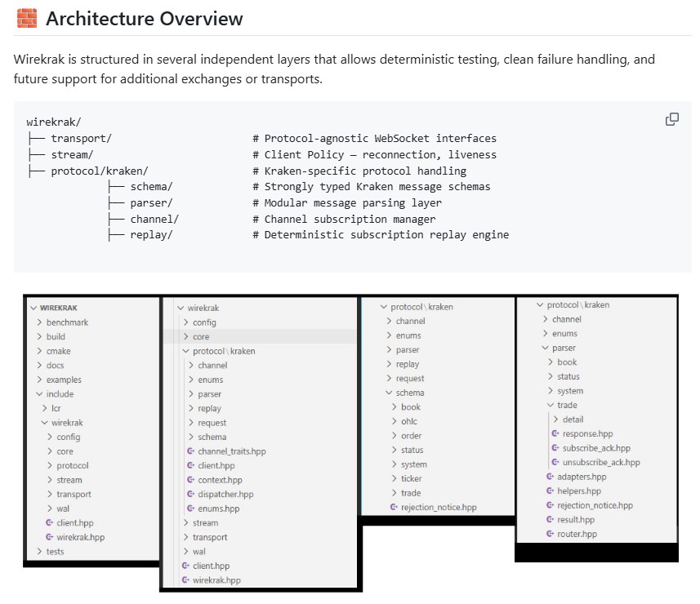The height and width of the screenshot is (604, 700).
Task: Expand the ticker folder chevron
Action: (395, 478)
